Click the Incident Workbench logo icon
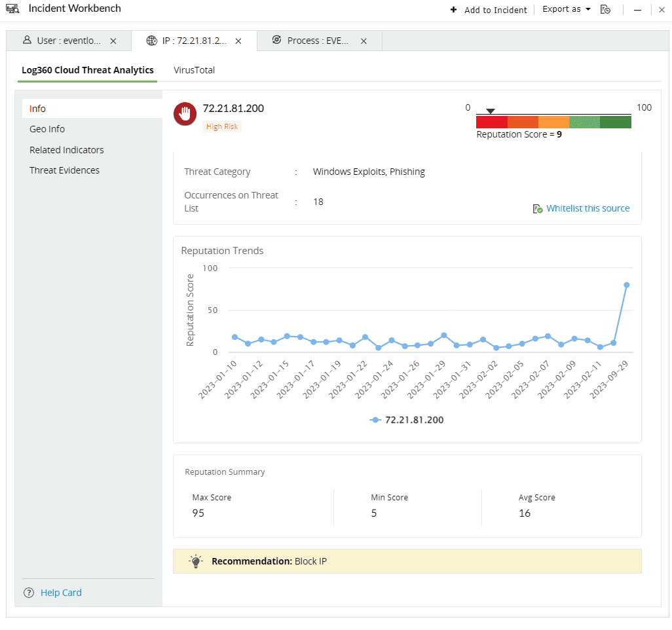 pos(13,9)
